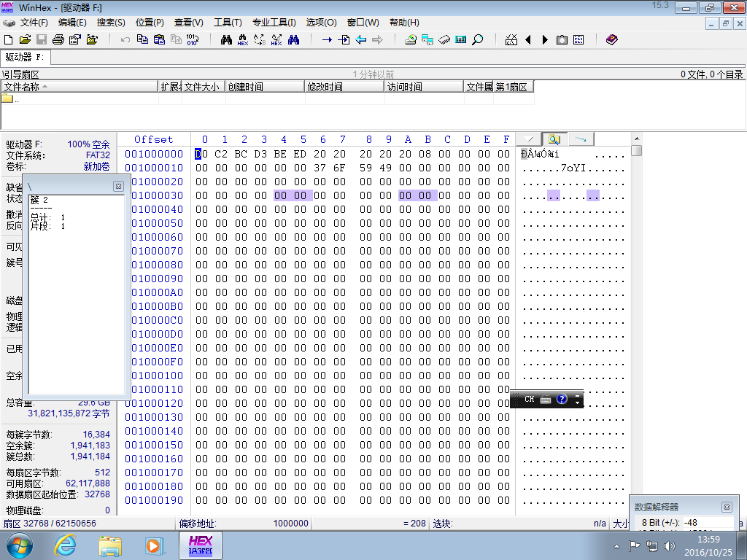Click the Undo arrow icon

pos(125,39)
